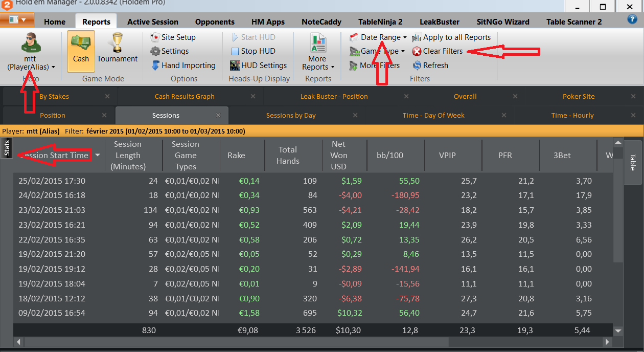Open HUD Settings

(x=258, y=65)
